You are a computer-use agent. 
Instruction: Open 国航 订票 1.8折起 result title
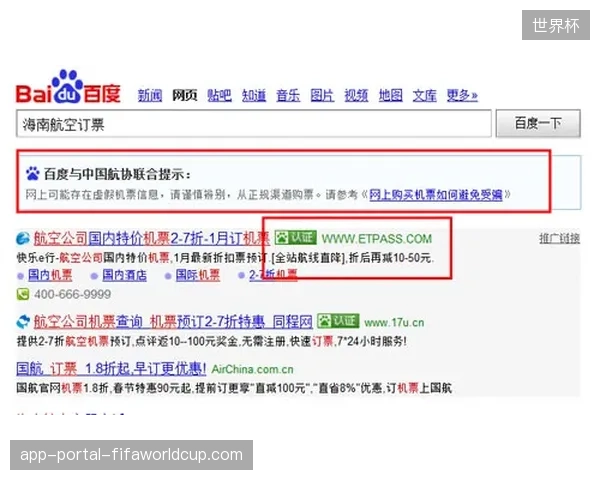(111, 369)
